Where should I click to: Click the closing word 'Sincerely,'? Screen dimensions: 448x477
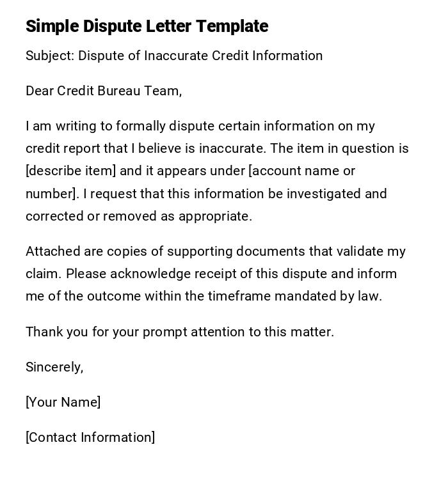(54, 367)
